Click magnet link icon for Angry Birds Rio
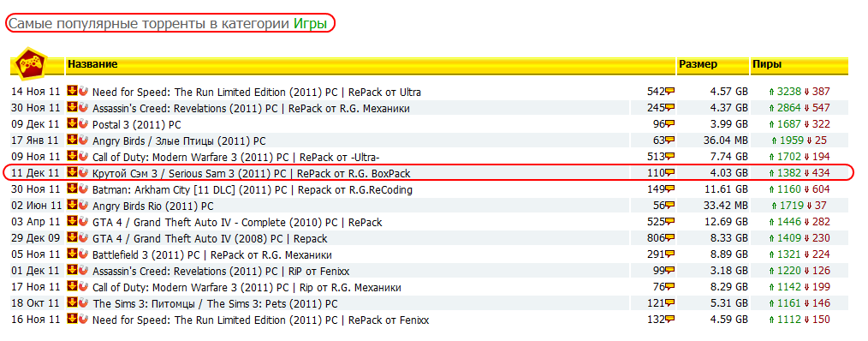The image size is (868, 341). click(84, 205)
